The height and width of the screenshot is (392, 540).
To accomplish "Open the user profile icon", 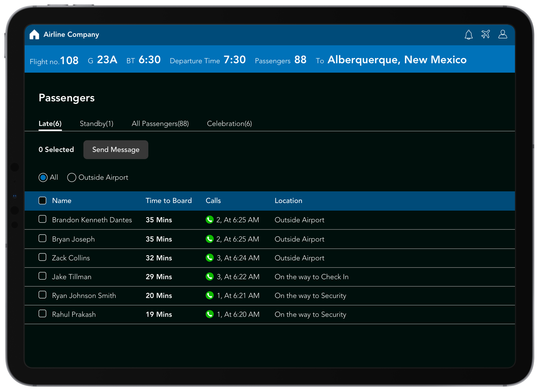I will point(503,35).
